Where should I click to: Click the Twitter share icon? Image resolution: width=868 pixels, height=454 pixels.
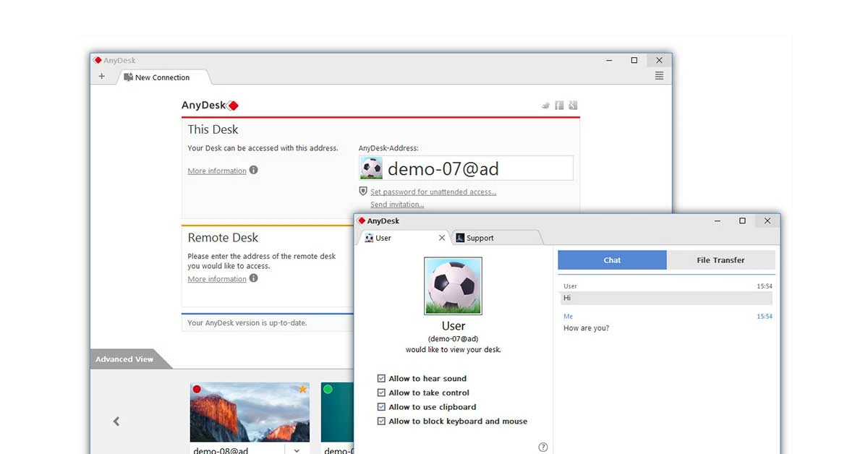545,106
